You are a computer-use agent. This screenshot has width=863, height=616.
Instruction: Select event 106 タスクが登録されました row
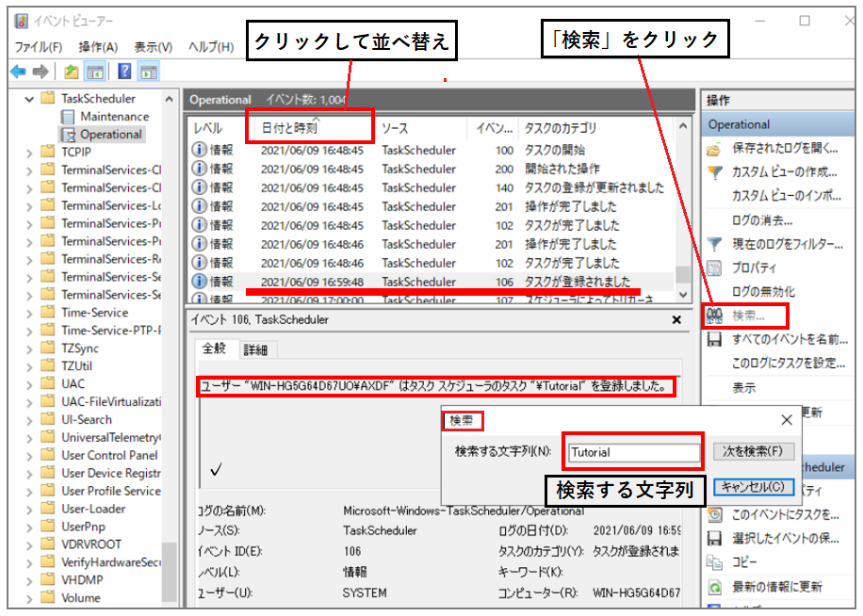tap(432, 282)
